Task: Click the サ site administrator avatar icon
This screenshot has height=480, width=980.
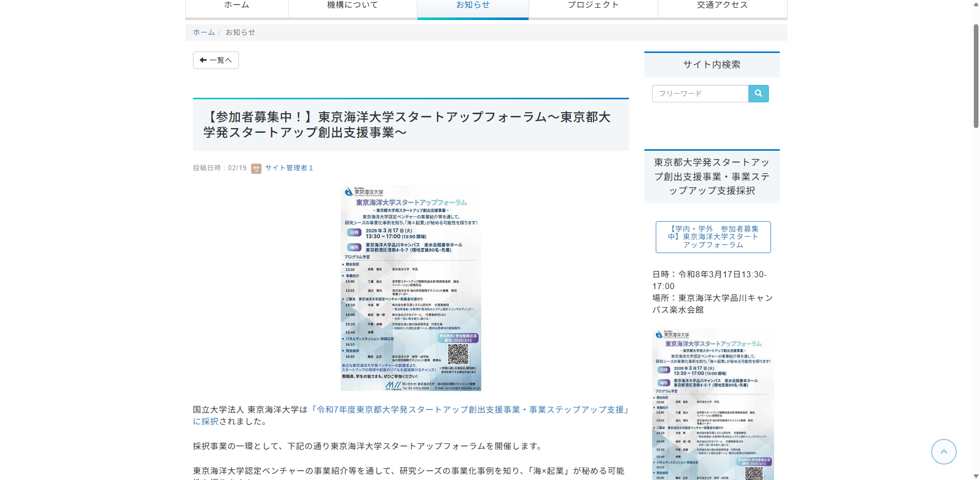Action: click(x=256, y=168)
